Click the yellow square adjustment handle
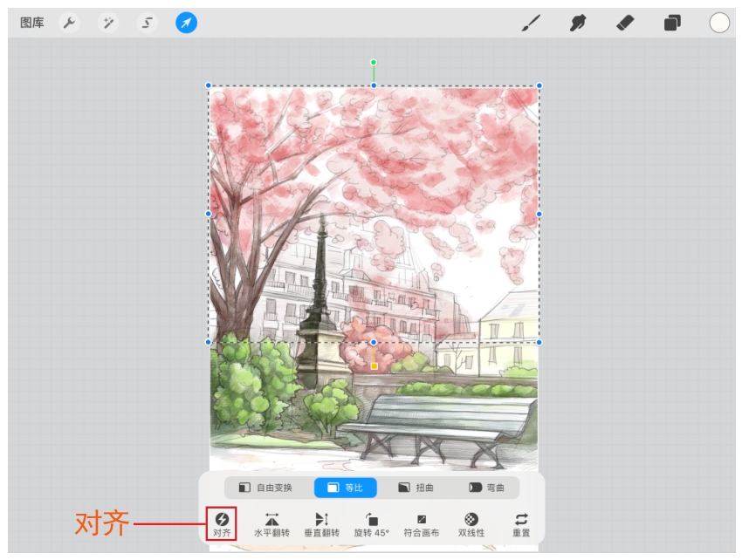 click(x=374, y=366)
